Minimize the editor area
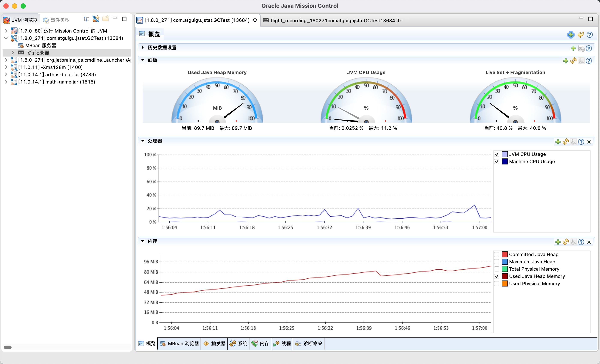This screenshot has width=600, height=364. click(x=581, y=18)
